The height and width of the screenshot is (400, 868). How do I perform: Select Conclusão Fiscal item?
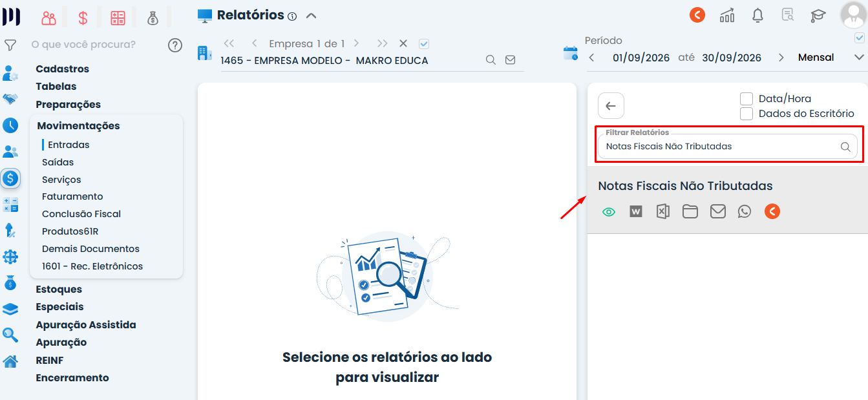(x=81, y=214)
